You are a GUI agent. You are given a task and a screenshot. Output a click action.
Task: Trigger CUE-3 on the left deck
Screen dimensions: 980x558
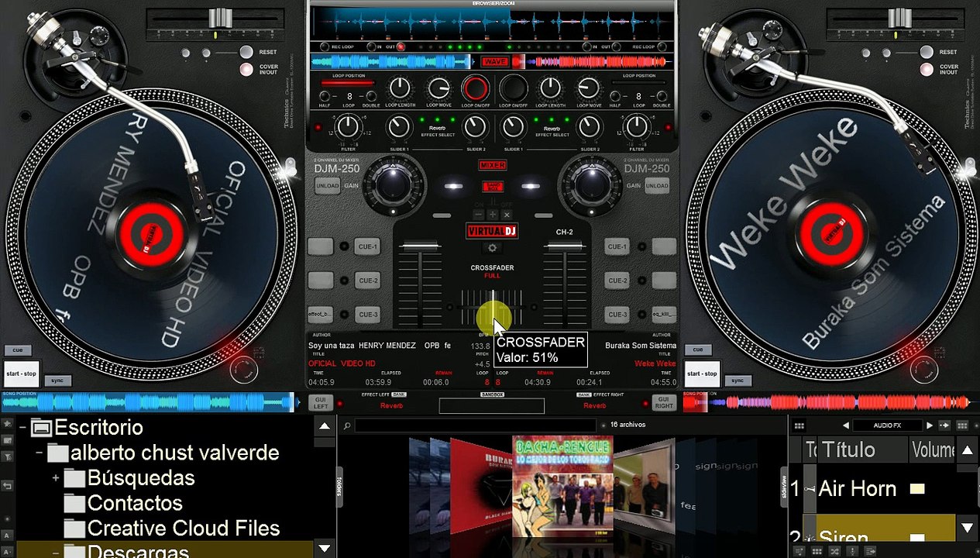(x=367, y=314)
